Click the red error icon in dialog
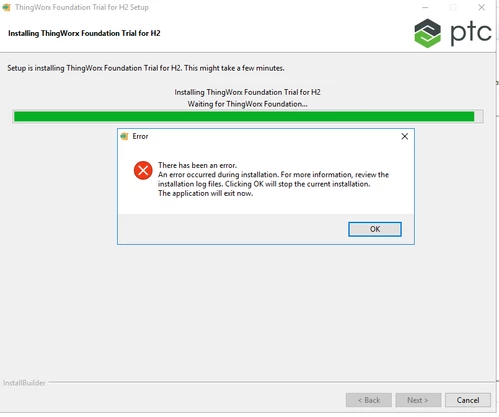The height and width of the screenshot is (417, 499). [143, 170]
